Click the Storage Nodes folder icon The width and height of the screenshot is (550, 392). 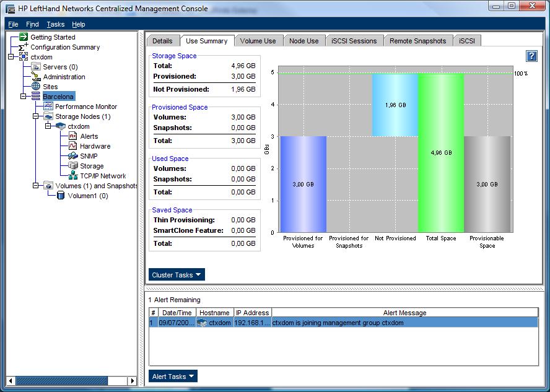48,116
